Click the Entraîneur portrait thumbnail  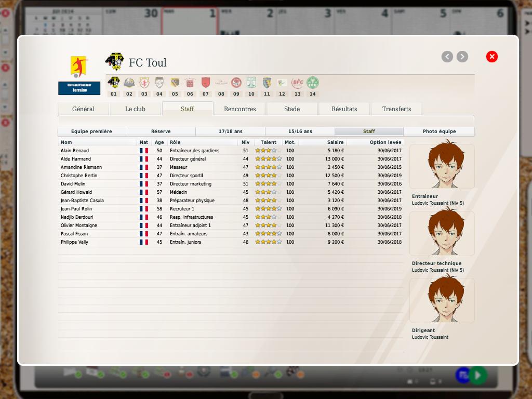pyautogui.click(x=442, y=166)
